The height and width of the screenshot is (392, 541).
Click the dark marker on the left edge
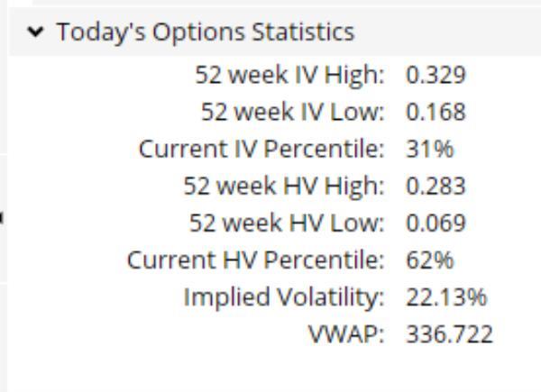tap(3, 219)
